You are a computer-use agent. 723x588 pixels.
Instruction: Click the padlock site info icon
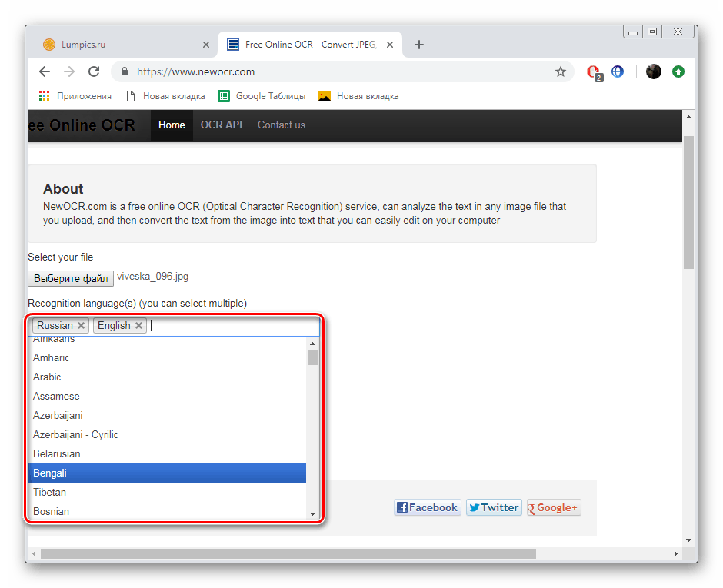[x=124, y=71]
